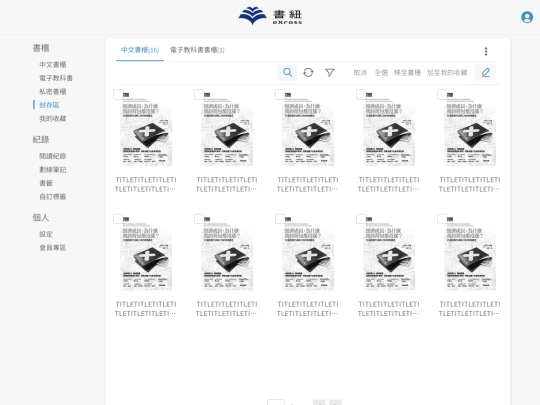This screenshot has width=540, height=405.
Task: Click the 書紐 eXross logo
Action: tap(270, 16)
